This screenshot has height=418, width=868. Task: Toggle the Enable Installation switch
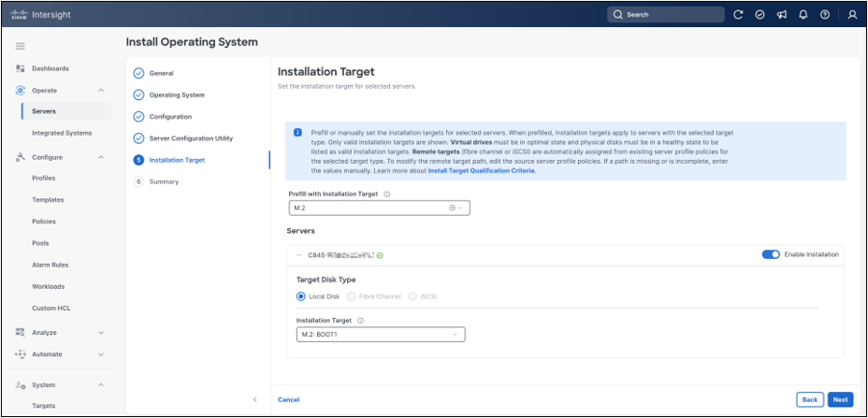coord(771,254)
